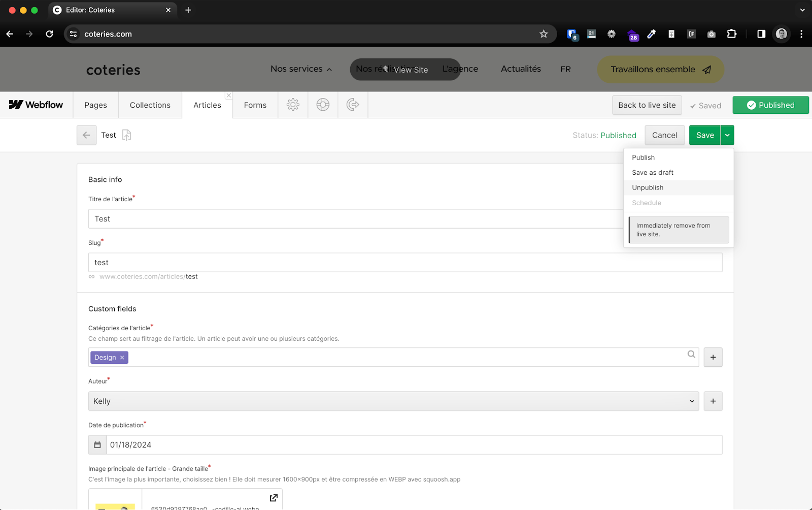Click the page icon next to Test title
Image resolution: width=812 pixels, height=510 pixels.
coord(126,135)
